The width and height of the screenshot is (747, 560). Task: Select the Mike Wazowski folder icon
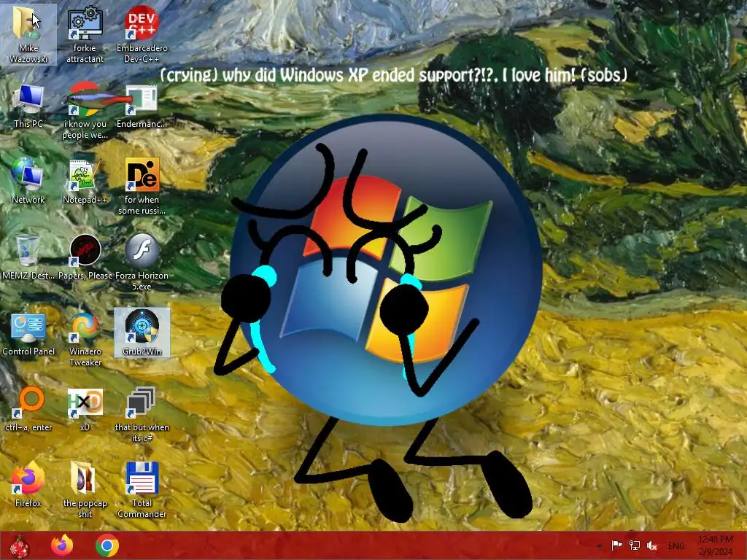(28, 34)
